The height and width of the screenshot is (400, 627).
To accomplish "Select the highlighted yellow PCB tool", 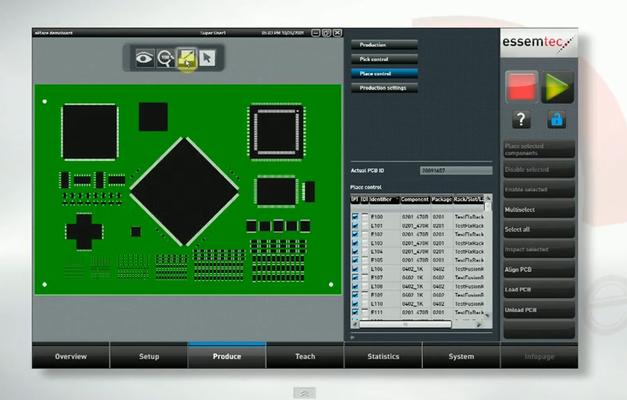I will 186,59.
